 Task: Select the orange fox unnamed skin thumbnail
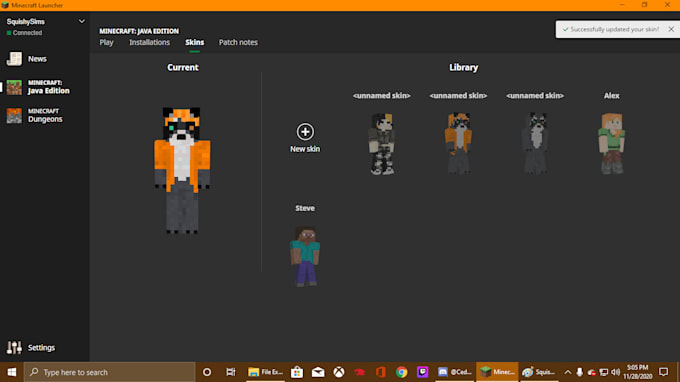pyautogui.click(x=458, y=144)
